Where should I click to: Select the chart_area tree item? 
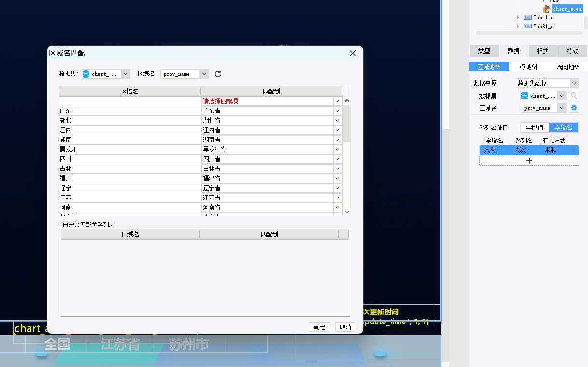(x=567, y=9)
